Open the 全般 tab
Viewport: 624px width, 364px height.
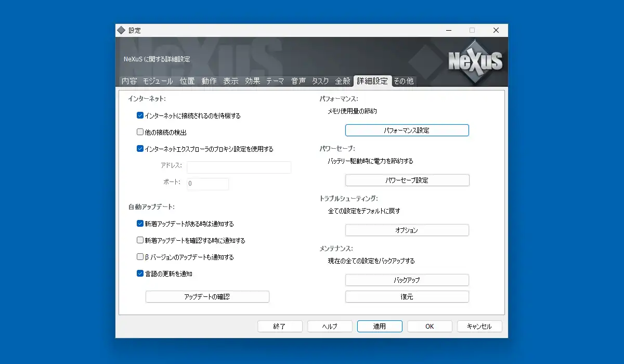[343, 81]
